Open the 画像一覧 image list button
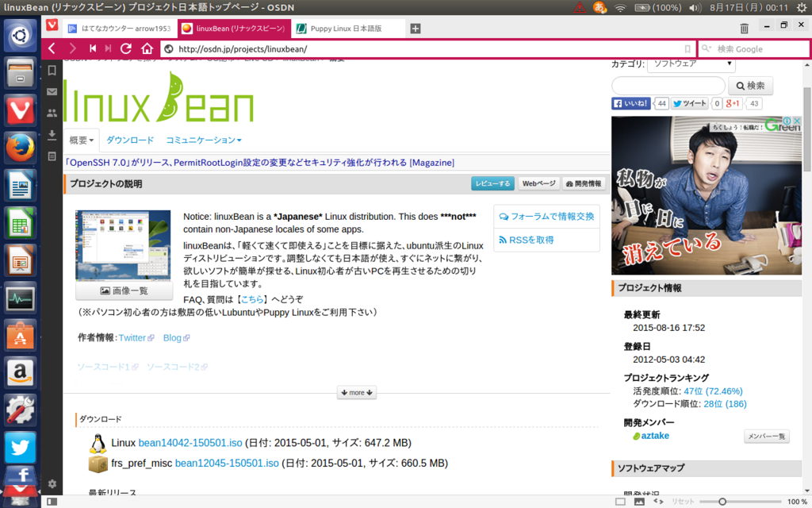 coord(124,291)
